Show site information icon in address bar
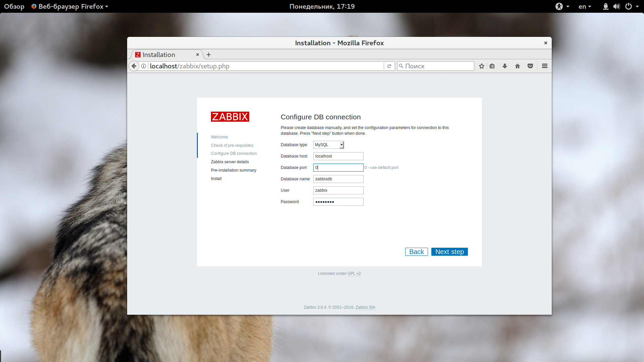Screen dimensions: 644x362 (x=144, y=66)
